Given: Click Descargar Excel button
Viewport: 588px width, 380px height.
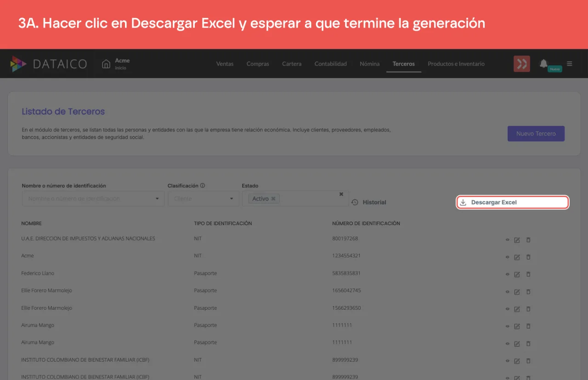Looking at the screenshot, I should coord(513,202).
